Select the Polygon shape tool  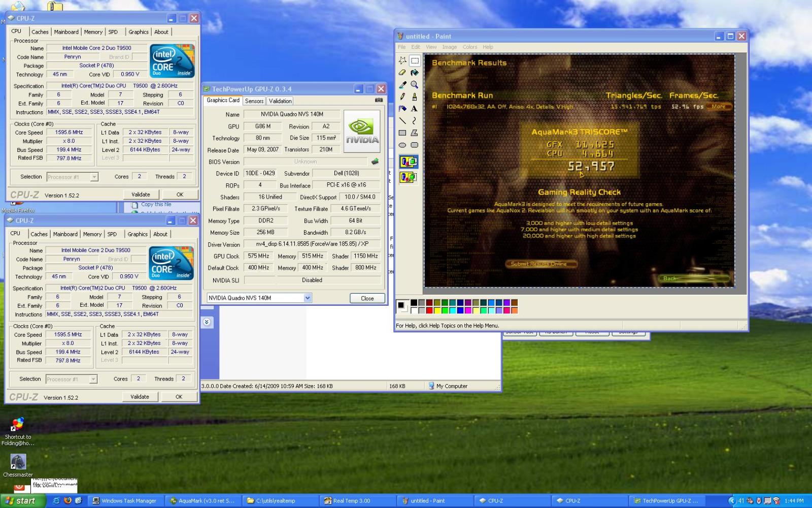tap(415, 133)
